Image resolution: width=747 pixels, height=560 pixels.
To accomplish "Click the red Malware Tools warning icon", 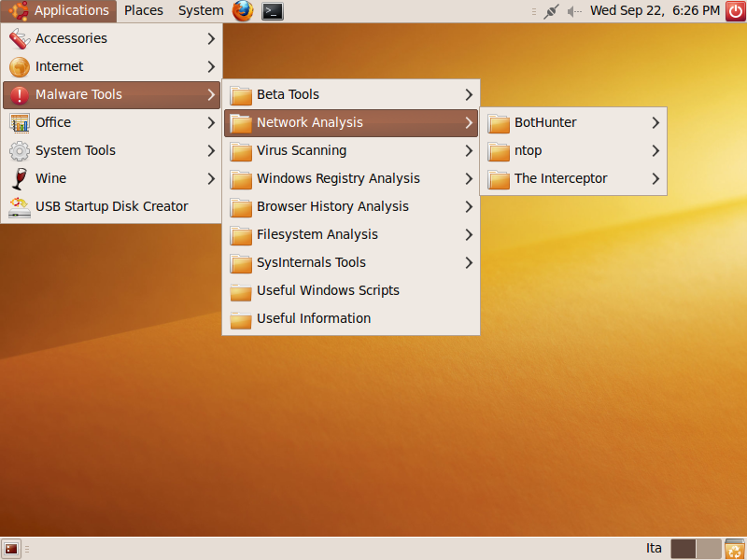I will [20, 95].
